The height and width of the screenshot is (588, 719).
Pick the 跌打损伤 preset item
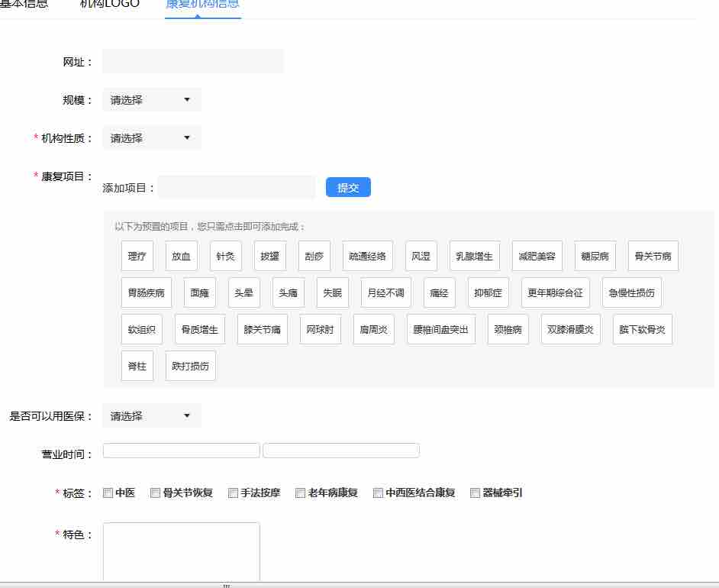pyautogui.click(x=191, y=367)
